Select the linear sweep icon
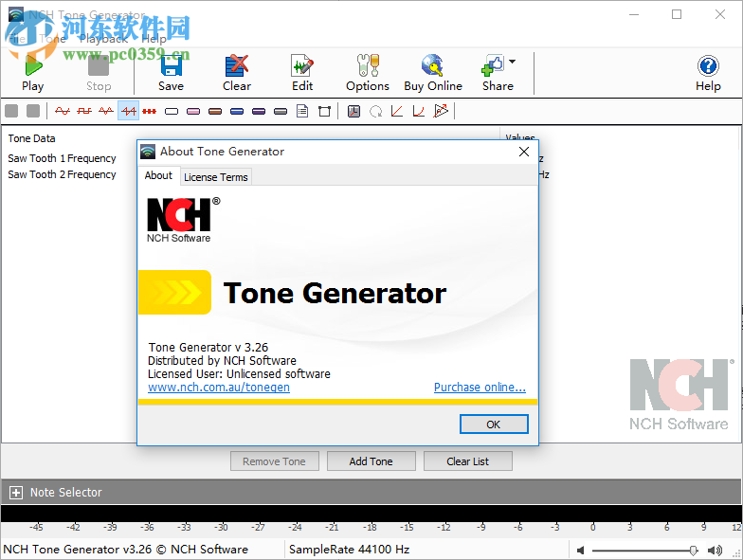 (397, 112)
